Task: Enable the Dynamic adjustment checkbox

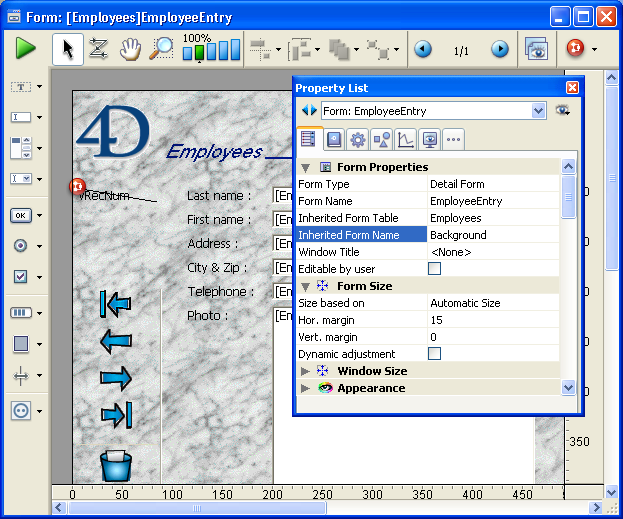Action: [x=435, y=354]
